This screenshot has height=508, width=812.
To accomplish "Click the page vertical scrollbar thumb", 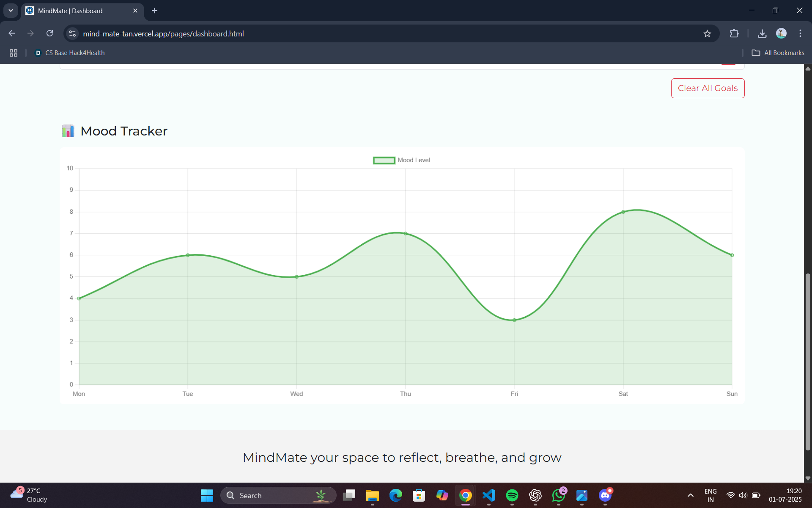I will (x=808, y=362).
